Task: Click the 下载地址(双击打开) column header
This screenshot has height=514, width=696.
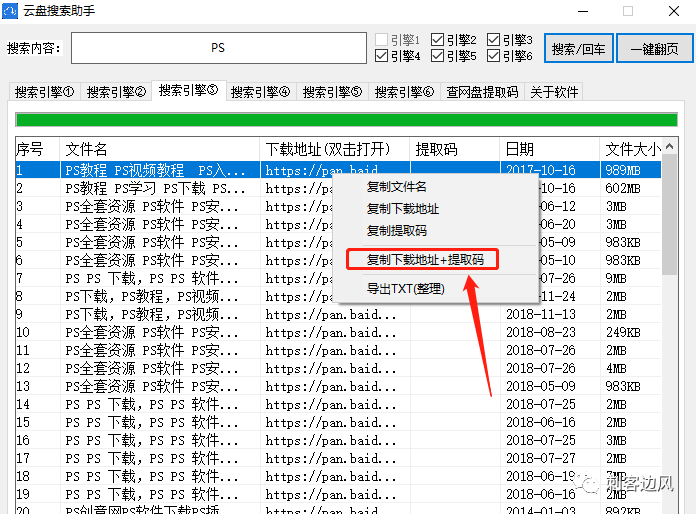Action: [x=335, y=149]
